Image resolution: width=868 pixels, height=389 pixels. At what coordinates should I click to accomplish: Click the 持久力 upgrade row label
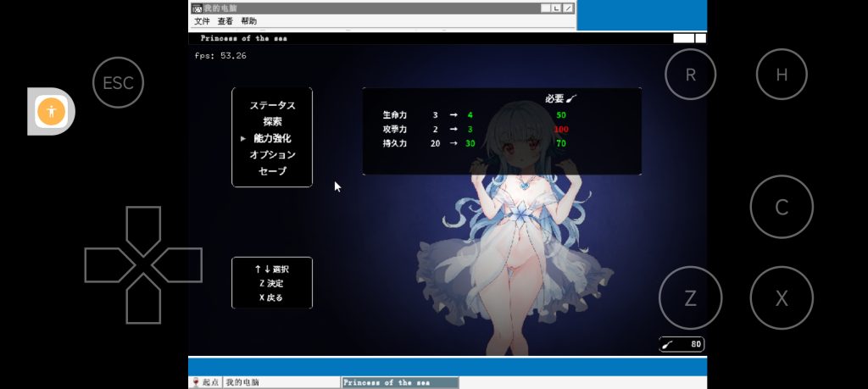point(395,144)
